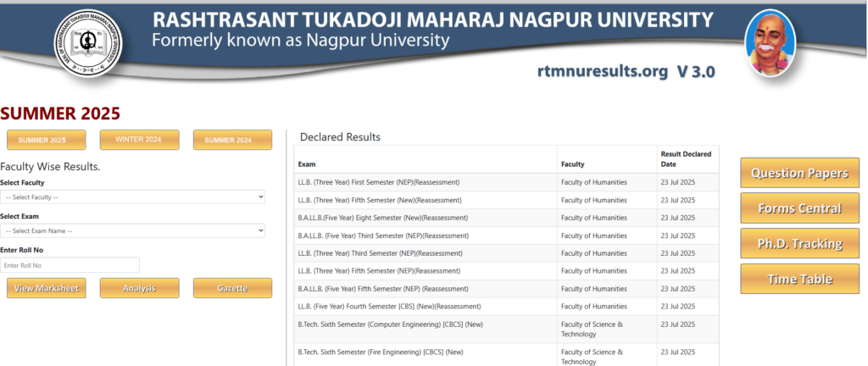Open the Question Papers section
Screen dimensions: 868x366
pyautogui.click(x=799, y=173)
